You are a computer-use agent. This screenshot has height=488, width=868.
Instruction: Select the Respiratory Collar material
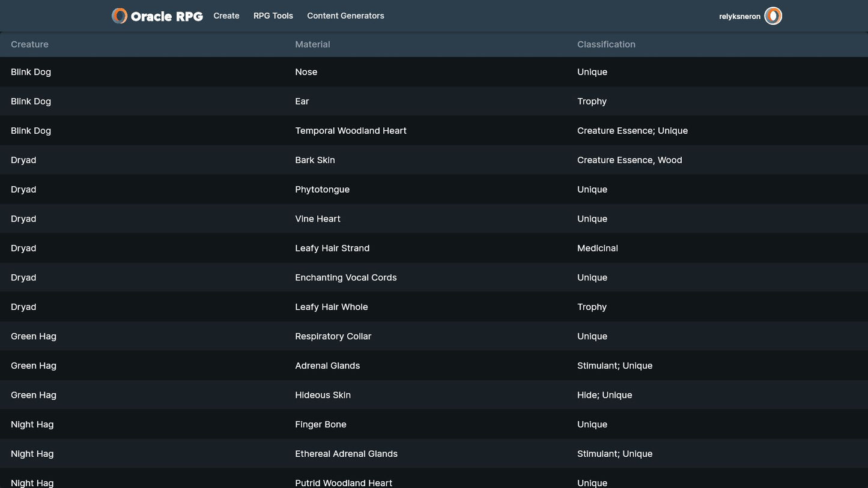[333, 337]
